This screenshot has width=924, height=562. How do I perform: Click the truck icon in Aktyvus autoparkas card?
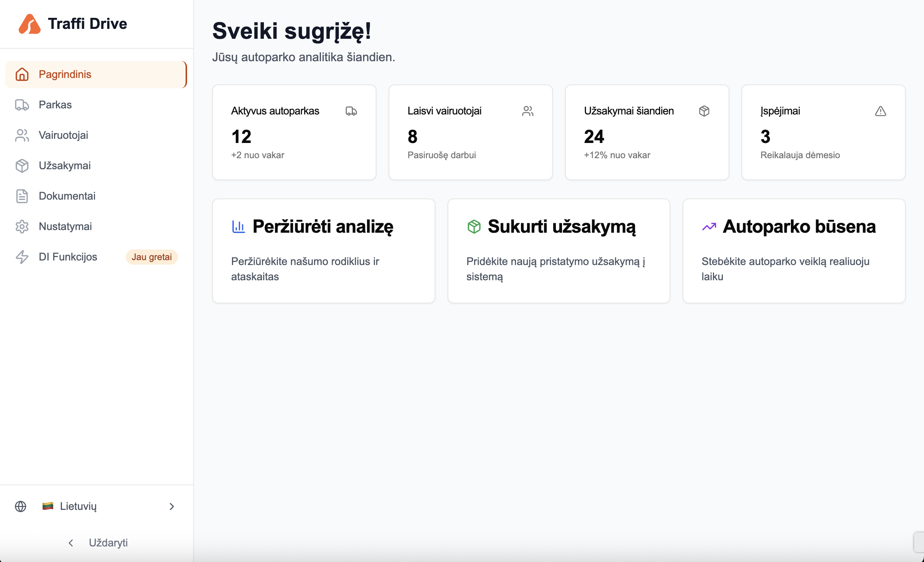pos(351,111)
